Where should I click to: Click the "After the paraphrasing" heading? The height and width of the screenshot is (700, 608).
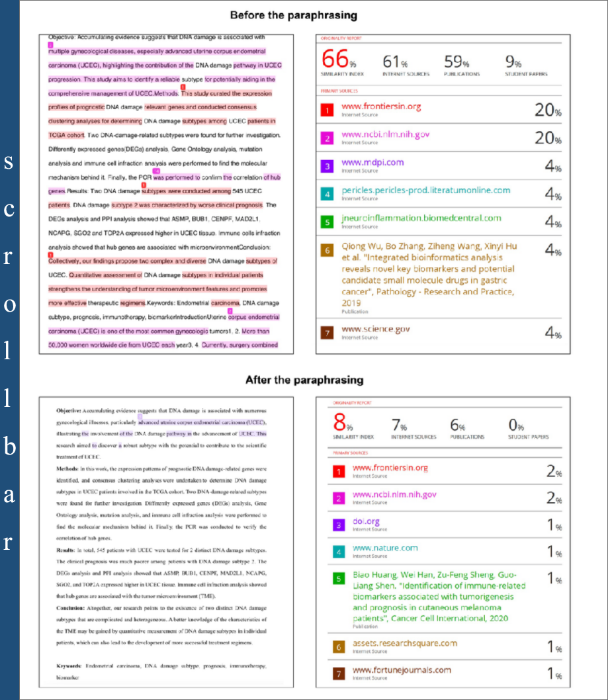click(304, 380)
